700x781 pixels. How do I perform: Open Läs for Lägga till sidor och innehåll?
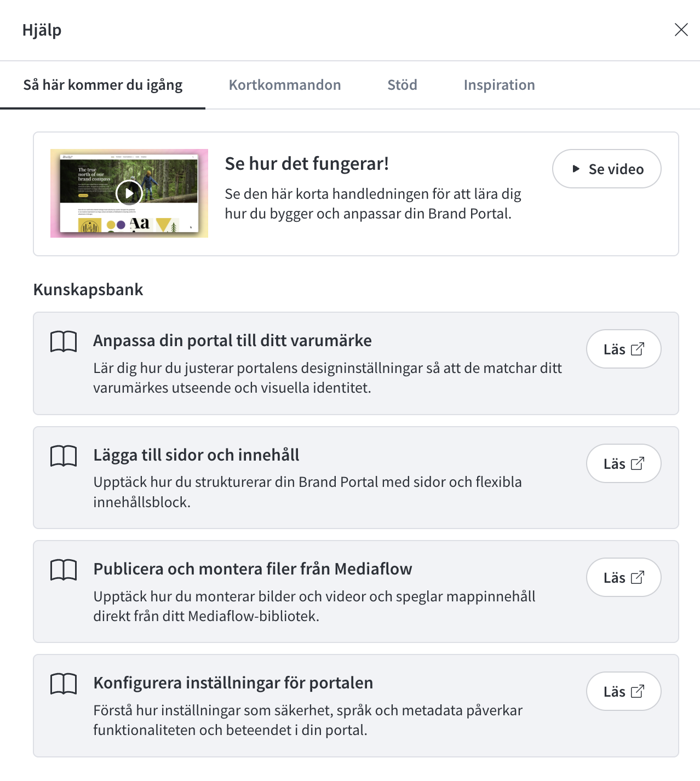point(623,463)
